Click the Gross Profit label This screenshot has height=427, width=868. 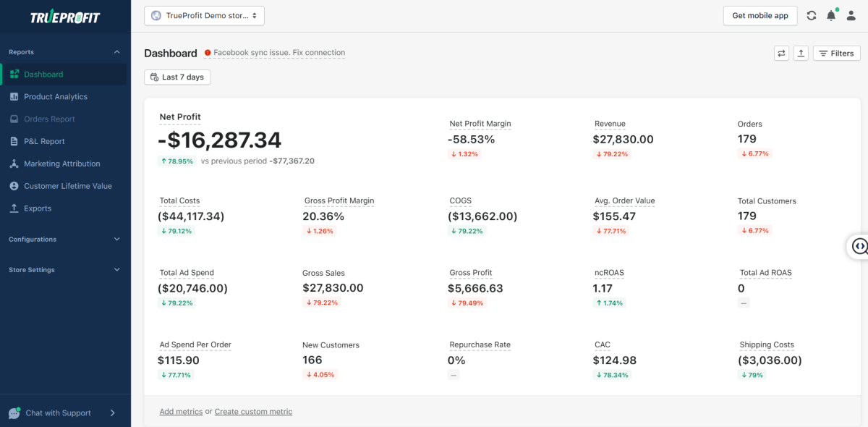[471, 273]
